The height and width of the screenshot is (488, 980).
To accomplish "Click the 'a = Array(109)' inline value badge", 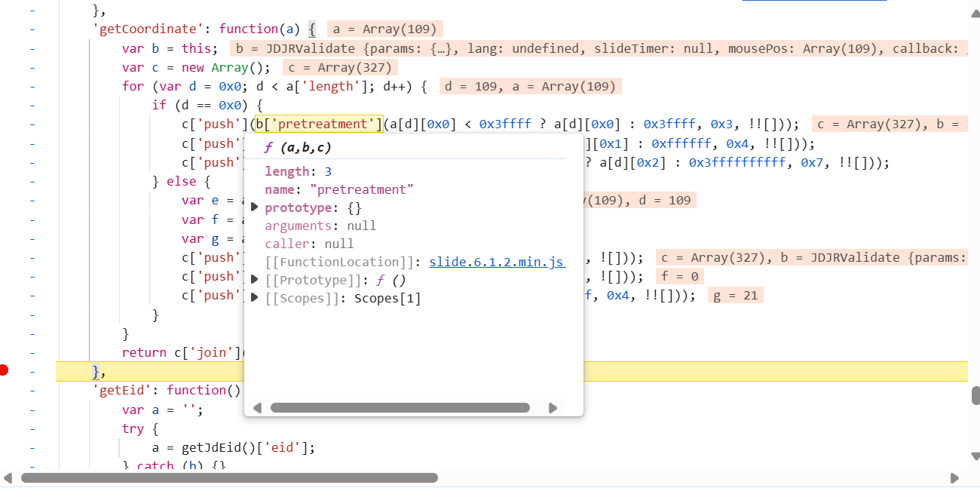I will (x=384, y=29).
